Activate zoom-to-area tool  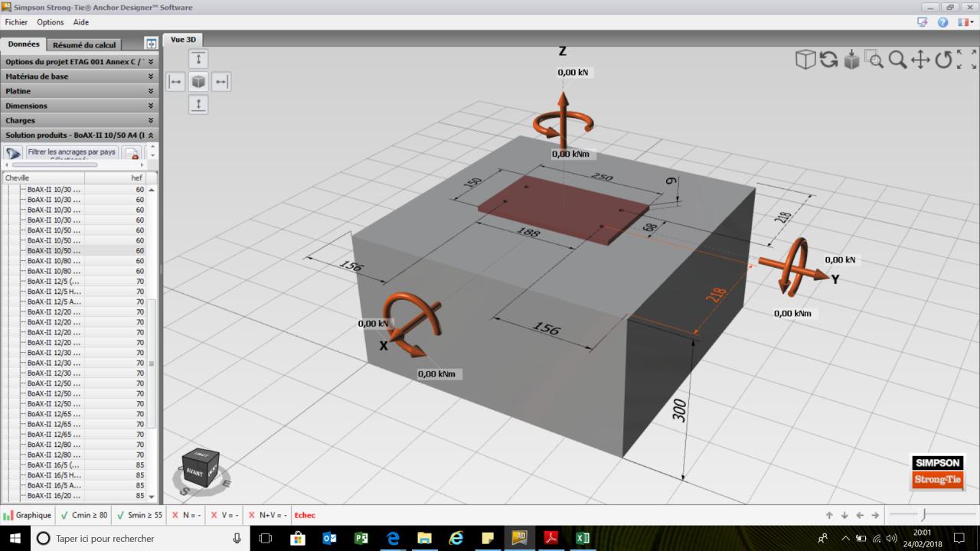[874, 60]
